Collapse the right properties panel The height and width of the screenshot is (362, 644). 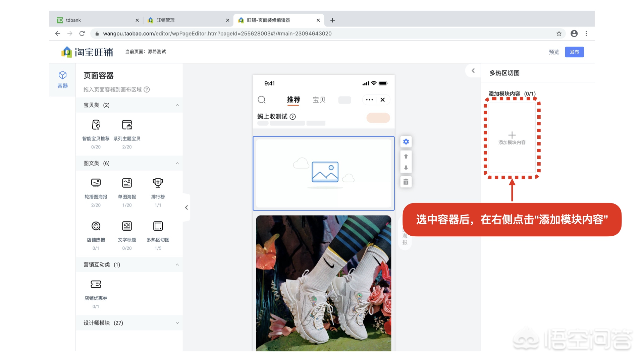[473, 71]
